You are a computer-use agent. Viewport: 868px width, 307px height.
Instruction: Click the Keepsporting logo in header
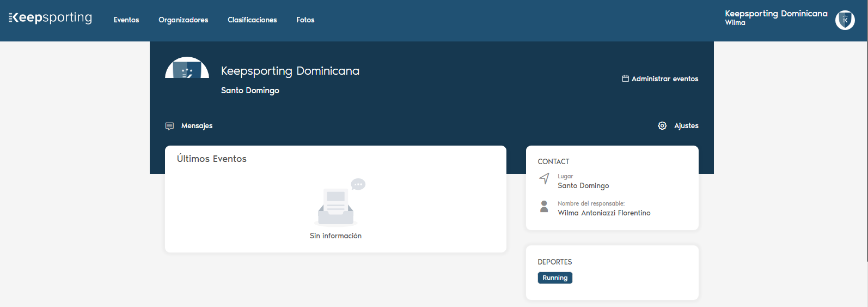pyautogui.click(x=51, y=18)
